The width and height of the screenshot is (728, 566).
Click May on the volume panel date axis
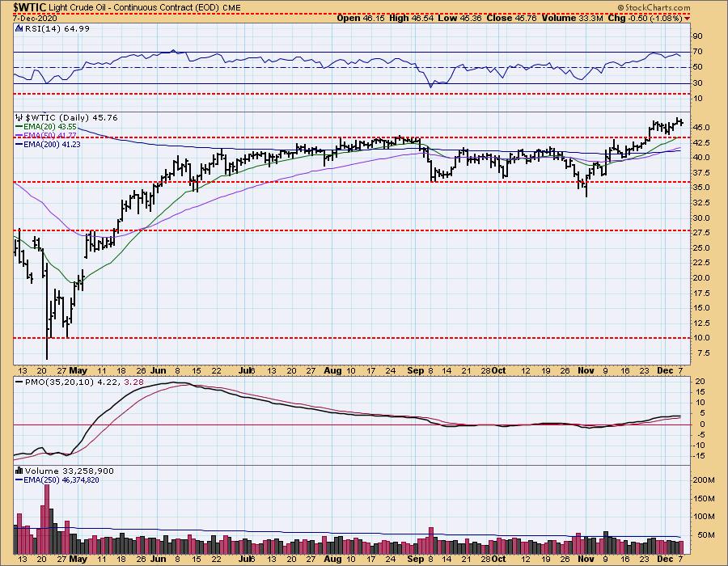(78, 559)
